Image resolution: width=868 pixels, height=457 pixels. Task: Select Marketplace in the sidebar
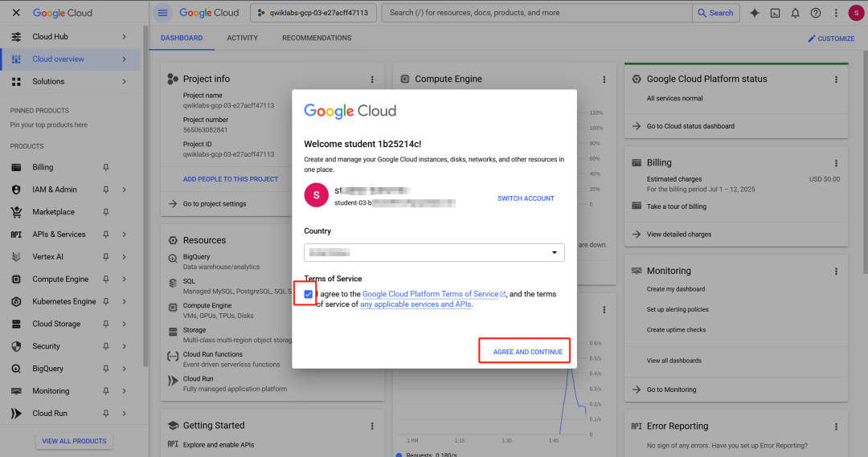pyautogui.click(x=53, y=212)
